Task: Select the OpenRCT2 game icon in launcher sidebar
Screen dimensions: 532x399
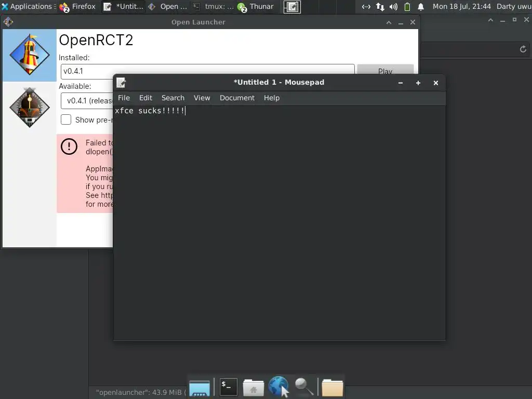Action: [30, 55]
